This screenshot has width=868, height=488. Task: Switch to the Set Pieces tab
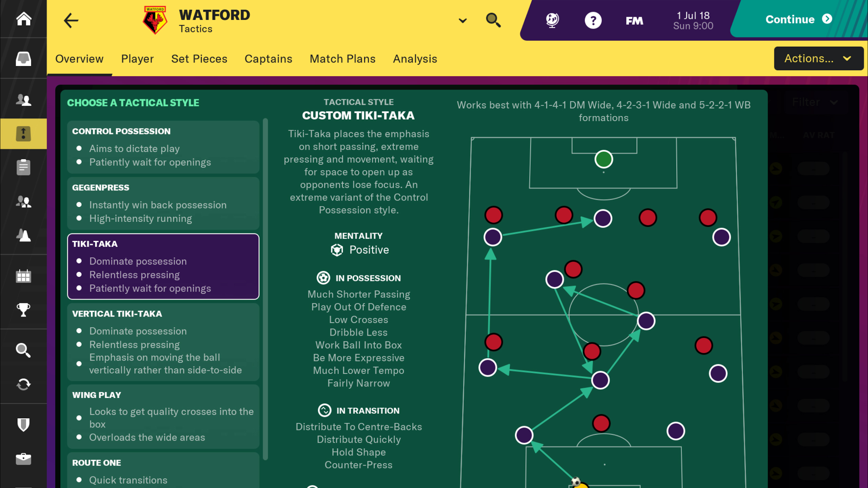point(199,58)
